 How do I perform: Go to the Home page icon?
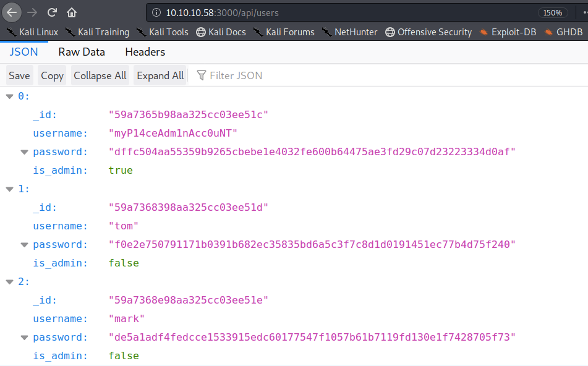pyautogui.click(x=72, y=12)
